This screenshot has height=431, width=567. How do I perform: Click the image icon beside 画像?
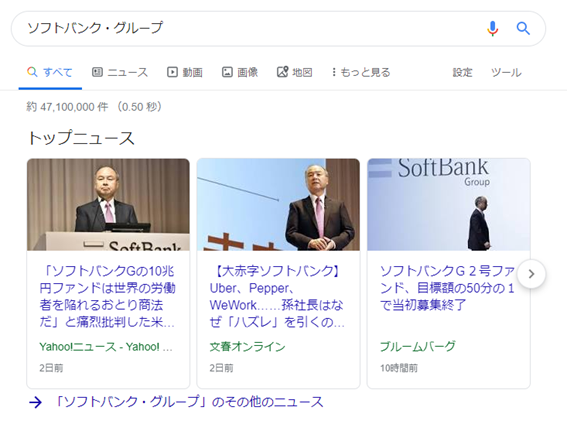click(227, 72)
